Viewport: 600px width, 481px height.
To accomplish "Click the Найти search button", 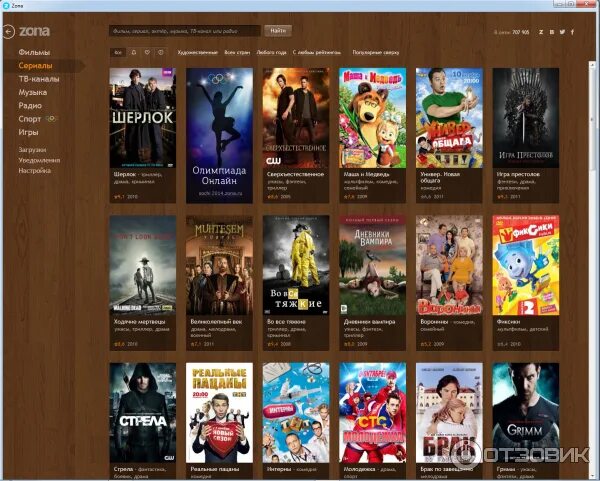I will [x=278, y=31].
